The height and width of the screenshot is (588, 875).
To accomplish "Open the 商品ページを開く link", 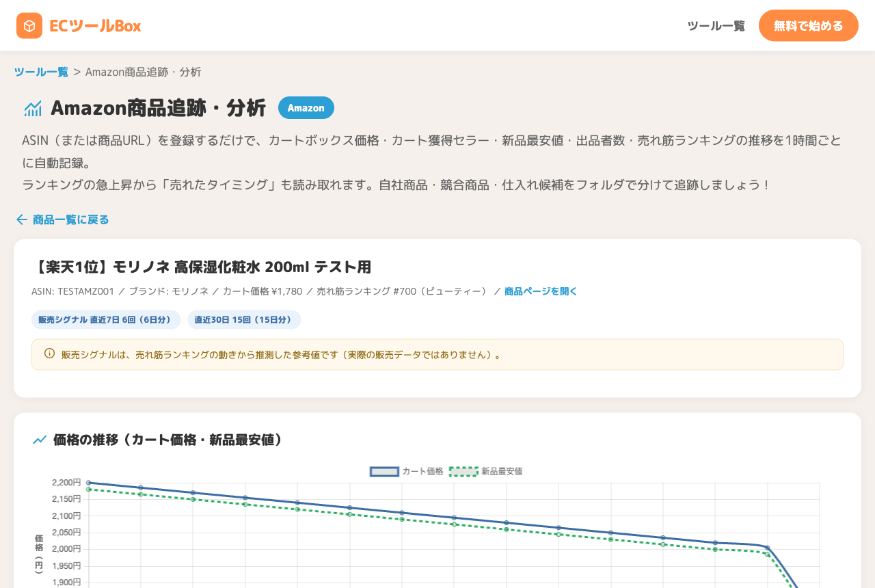I will coord(541,291).
